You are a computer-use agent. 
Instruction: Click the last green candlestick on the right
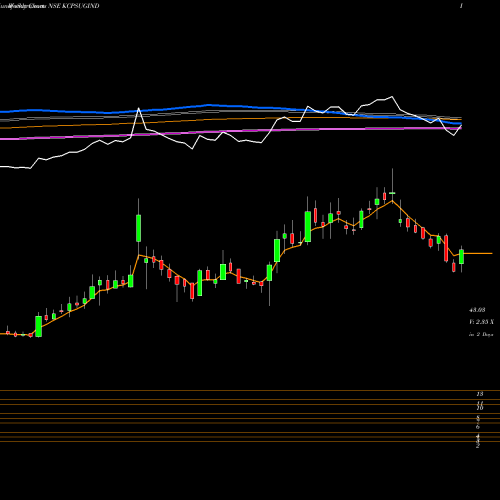click(x=461, y=257)
